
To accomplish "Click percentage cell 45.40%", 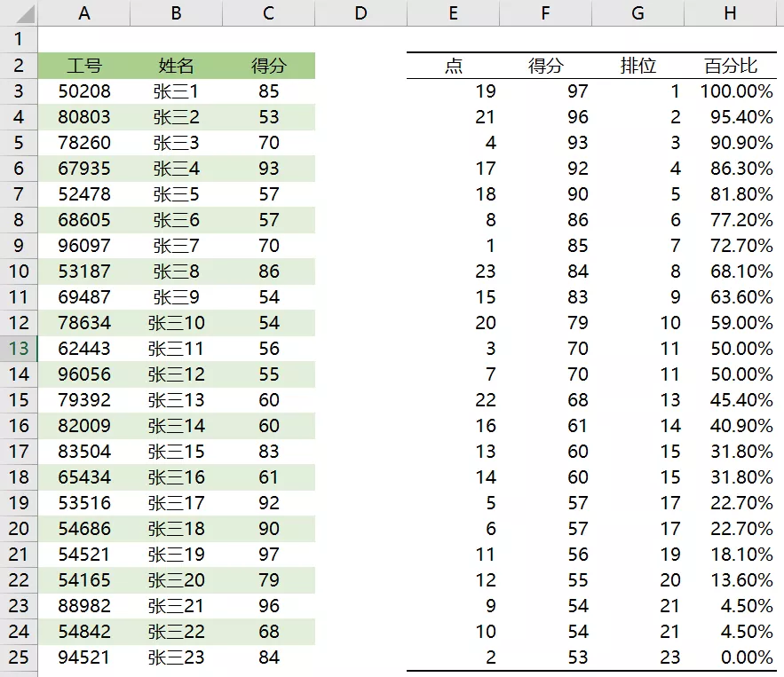I will pos(730,399).
